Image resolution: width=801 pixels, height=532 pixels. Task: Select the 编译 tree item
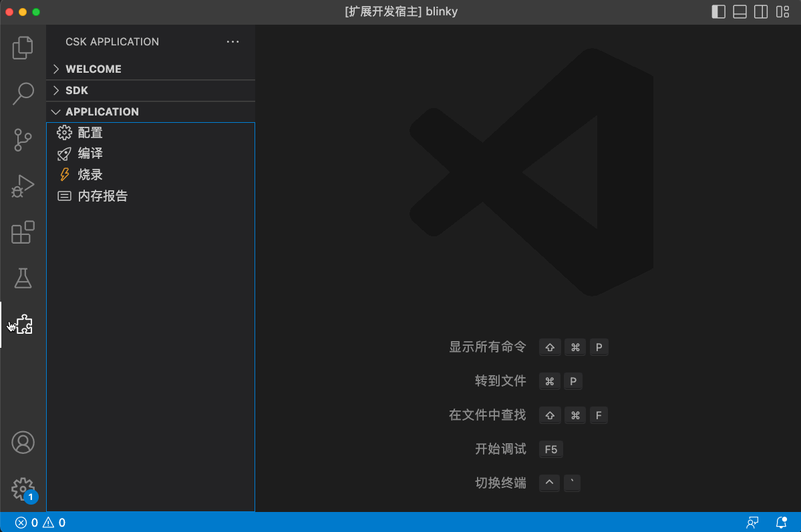151,154
